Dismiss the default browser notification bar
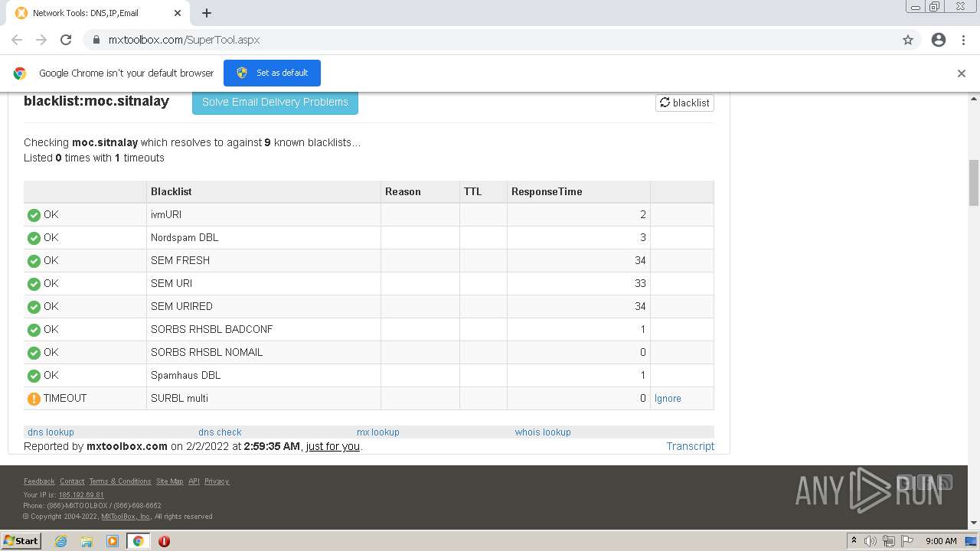Image resolution: width=980 pixels, height=551 pixels. point(962,73)
